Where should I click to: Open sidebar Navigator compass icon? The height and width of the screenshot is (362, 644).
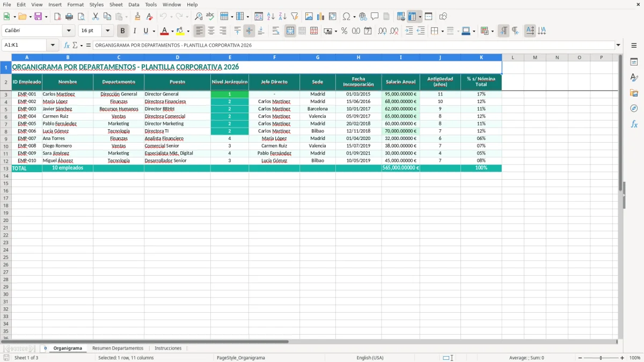[634, 108]
